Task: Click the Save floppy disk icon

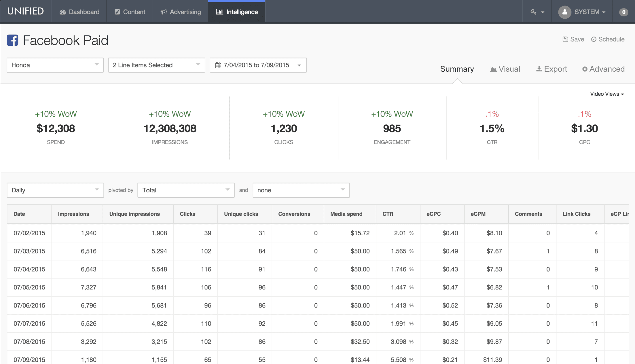Action: coord(565,39)
